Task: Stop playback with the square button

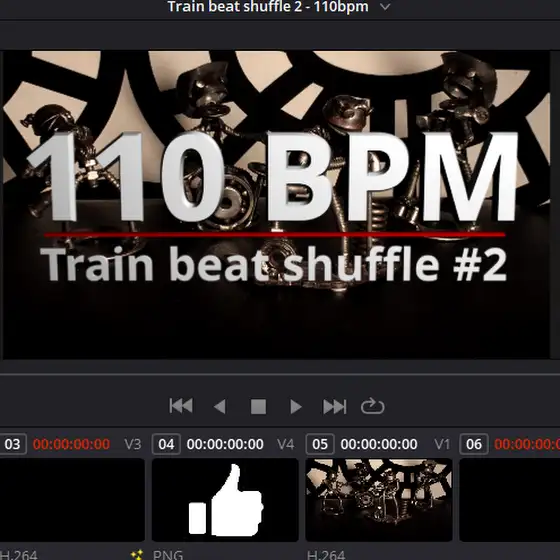Action: [x=258, y=406]
